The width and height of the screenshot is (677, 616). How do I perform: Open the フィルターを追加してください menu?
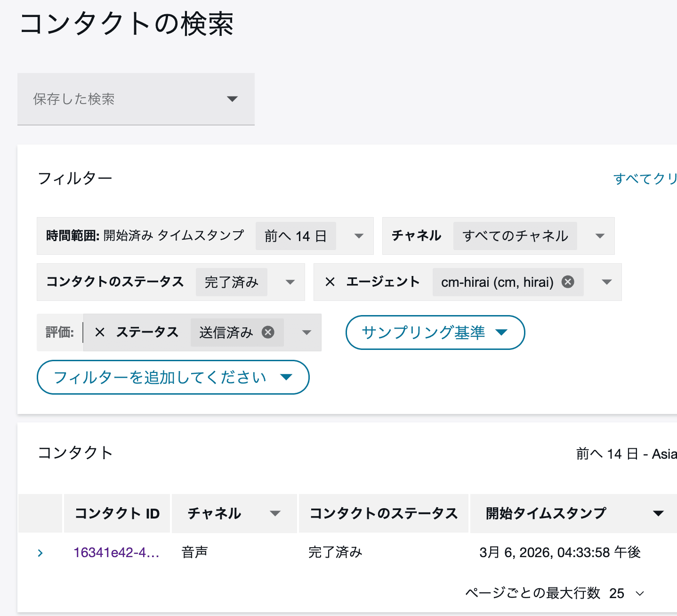(x=173, y=377)
